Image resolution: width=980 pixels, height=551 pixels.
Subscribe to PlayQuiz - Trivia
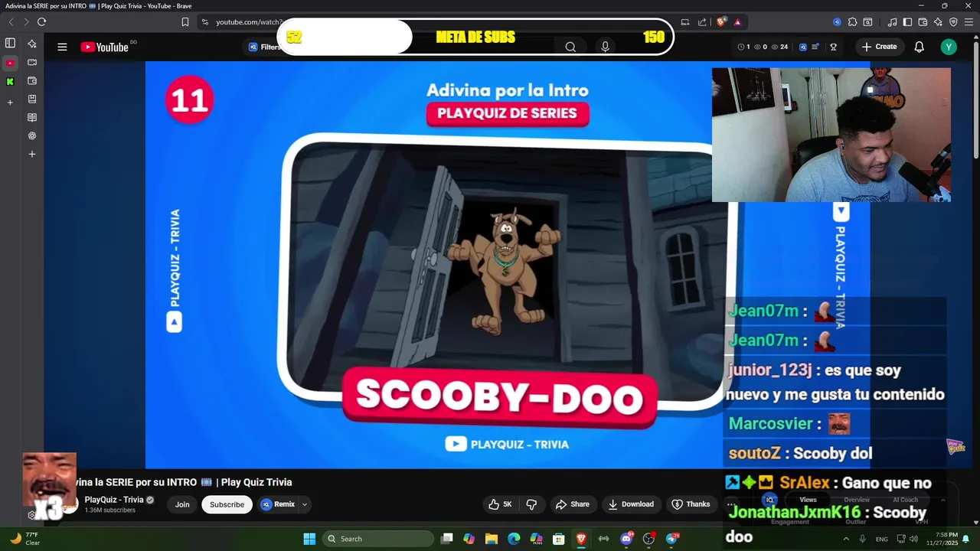[x=227, y=504]
